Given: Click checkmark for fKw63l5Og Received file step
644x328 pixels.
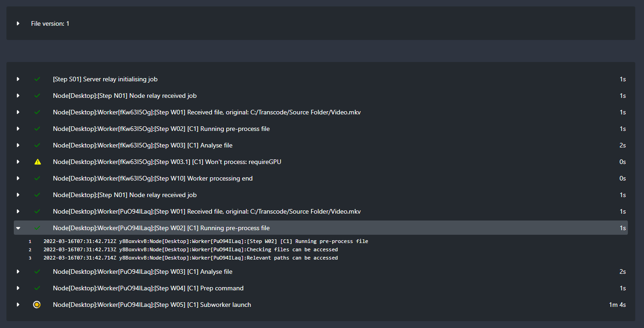Looking at the screenshot, I should pyautogui.click(x=37, y=112).
